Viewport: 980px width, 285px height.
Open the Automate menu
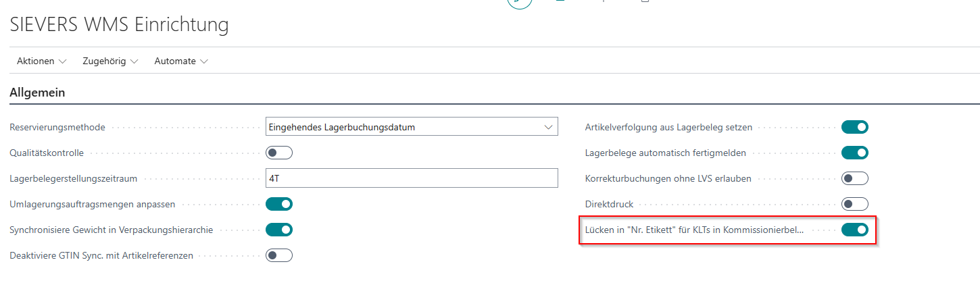click(x=180, y=61)
